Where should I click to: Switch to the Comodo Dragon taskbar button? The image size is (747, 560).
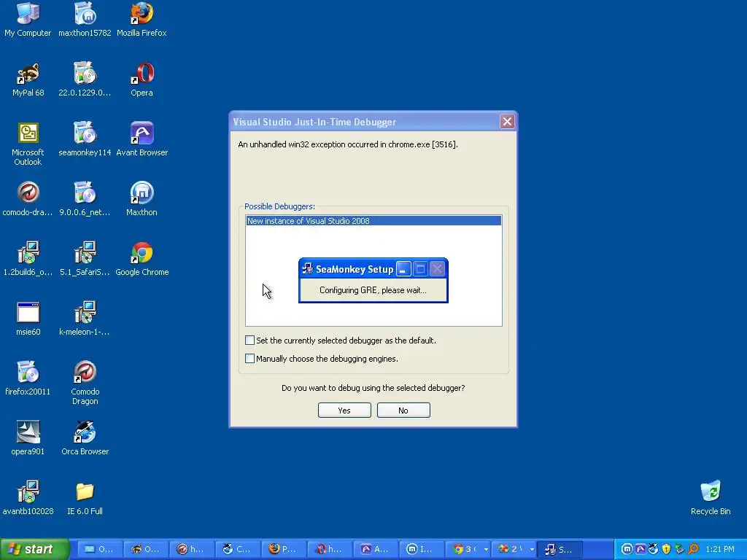pyautogui.click(x=191, y=549)
